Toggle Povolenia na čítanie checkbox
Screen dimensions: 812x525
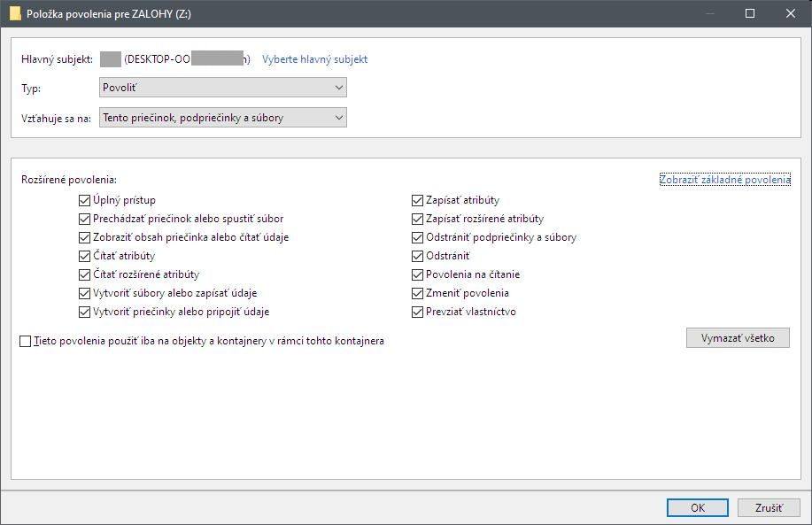417,275
